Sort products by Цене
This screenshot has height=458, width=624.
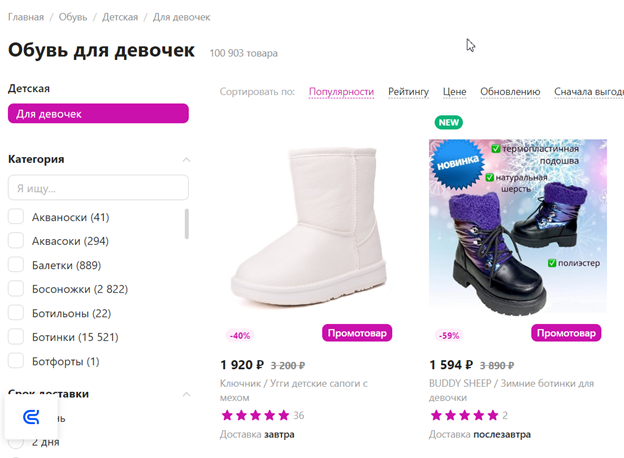(x=454, y=92)
